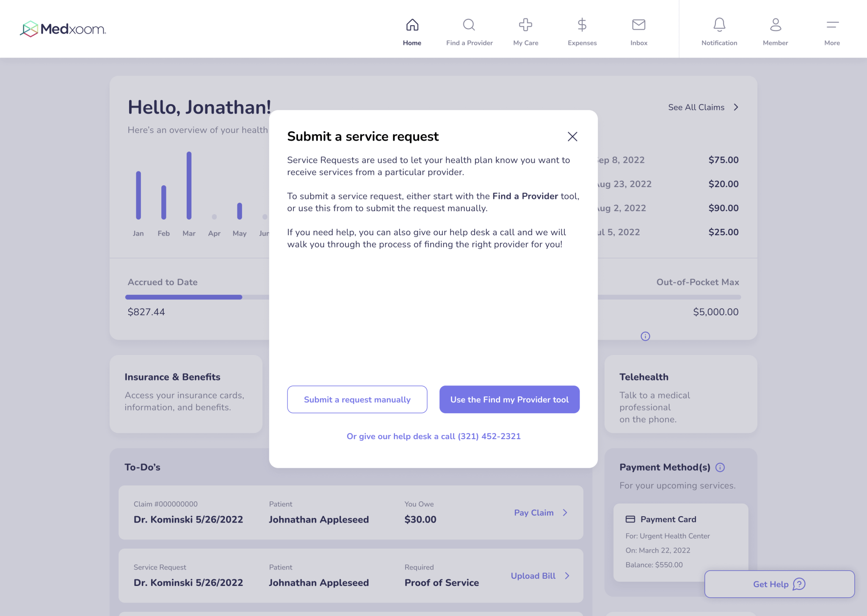Click the On: March 22, 2022 text
Viewport: 867px width, 616px height.
tap(658, 550)
